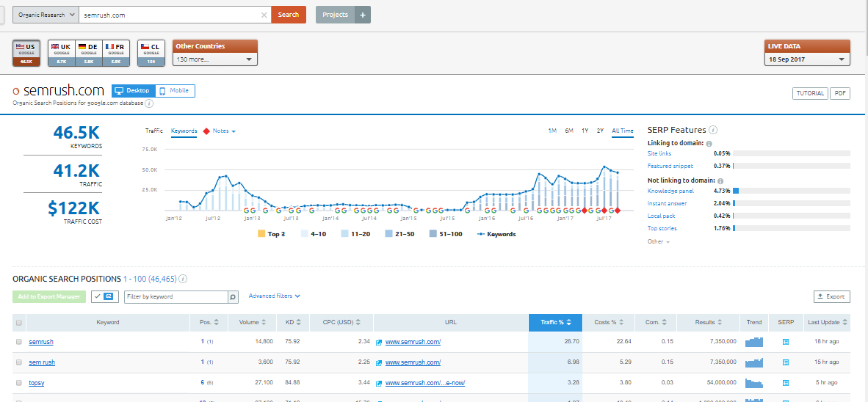Sort by Volume column arrows

264,322
